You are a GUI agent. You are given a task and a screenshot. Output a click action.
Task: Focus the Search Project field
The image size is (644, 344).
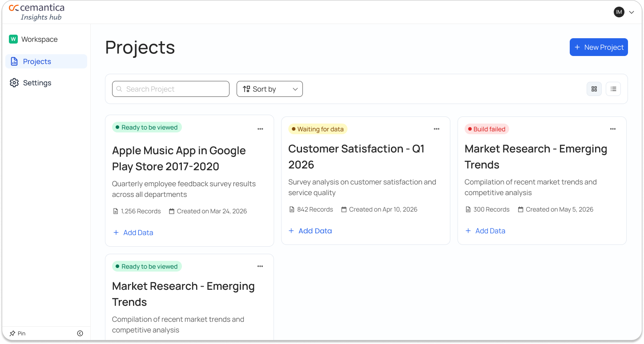171,89
